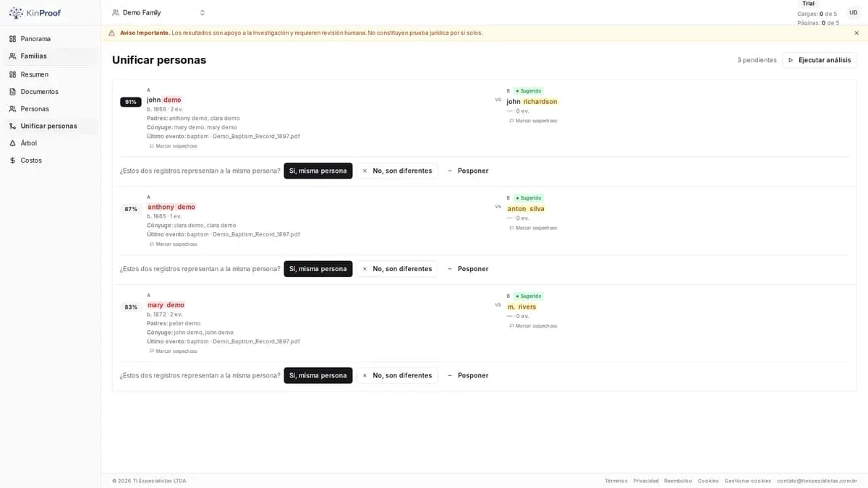Mark mary demo records as different
868x488 pixels.
tap(397, 375)
